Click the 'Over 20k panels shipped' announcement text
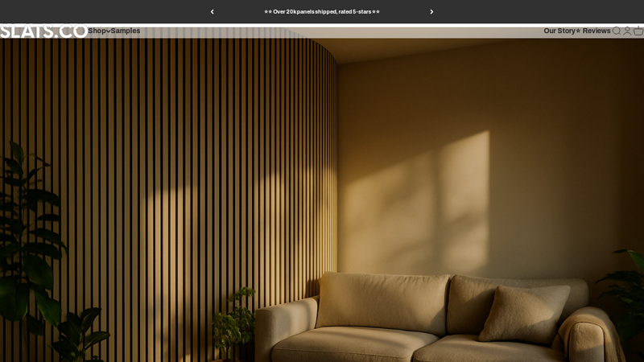Viewport: 644px width, 362px height. (x=322, y=12)
